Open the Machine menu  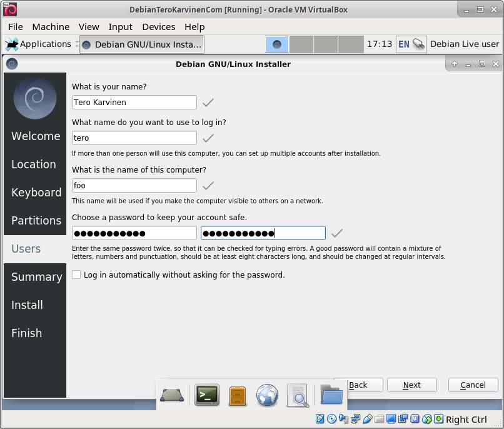tap(51, 27)
